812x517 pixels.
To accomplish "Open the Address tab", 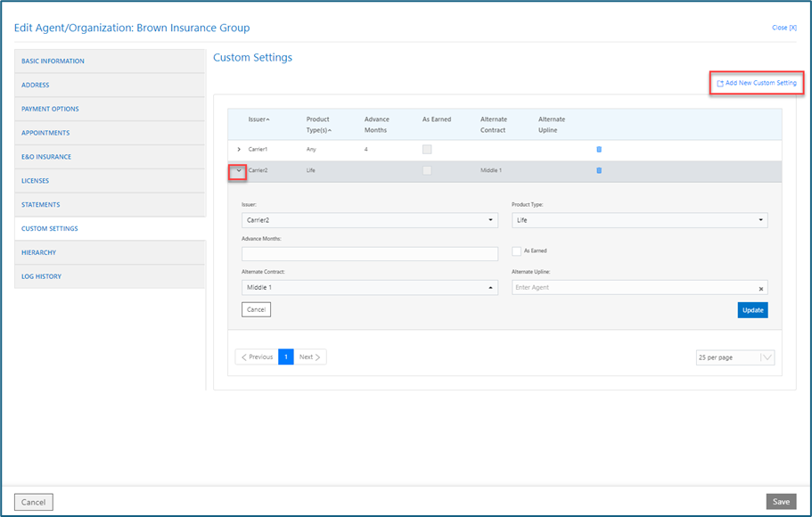I will tap(110, 85).
